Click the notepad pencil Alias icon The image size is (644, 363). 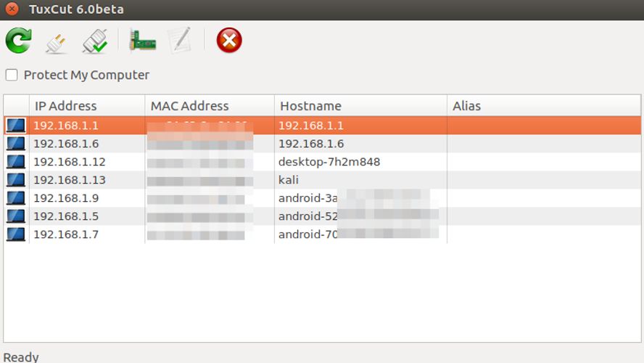[179, 41]
